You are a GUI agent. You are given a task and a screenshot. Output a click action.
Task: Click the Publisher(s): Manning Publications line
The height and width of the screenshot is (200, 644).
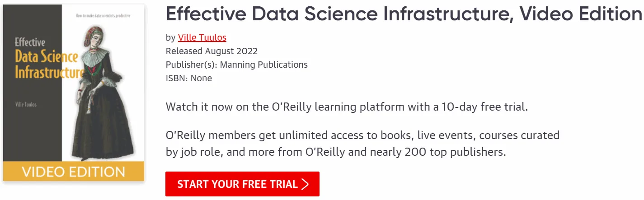click(237, 65)
